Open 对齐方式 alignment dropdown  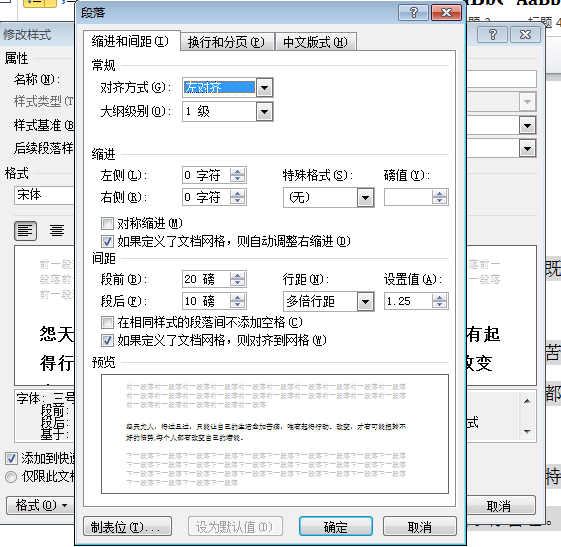click(264, 88)
